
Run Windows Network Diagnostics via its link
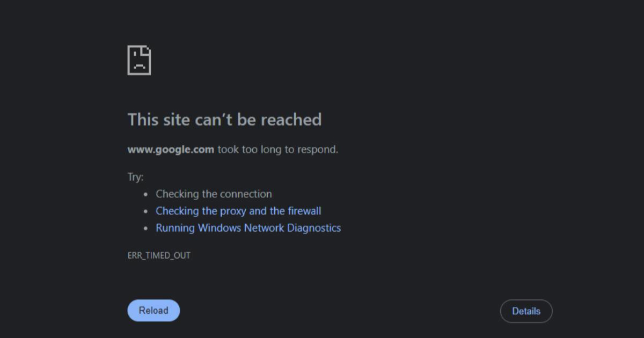point(248,228)
